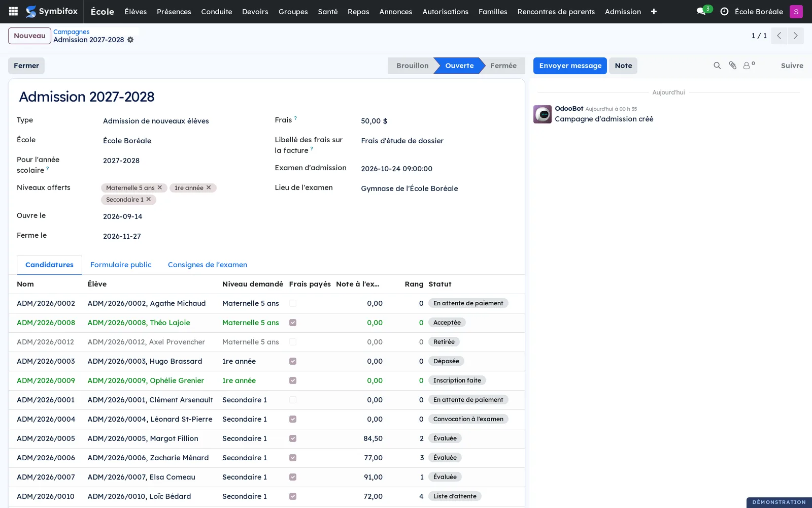
Task: Click the Fermer button
Action: (26, 66)
